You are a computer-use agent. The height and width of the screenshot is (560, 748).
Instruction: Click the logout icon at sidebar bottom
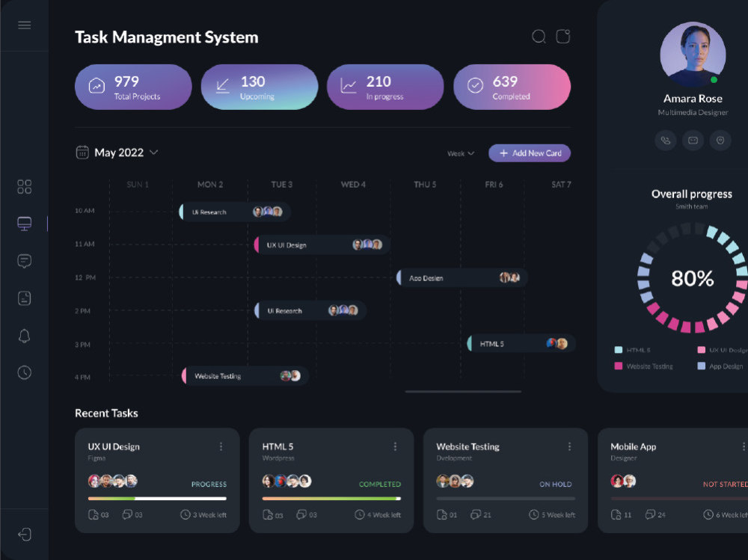(25, 535)
